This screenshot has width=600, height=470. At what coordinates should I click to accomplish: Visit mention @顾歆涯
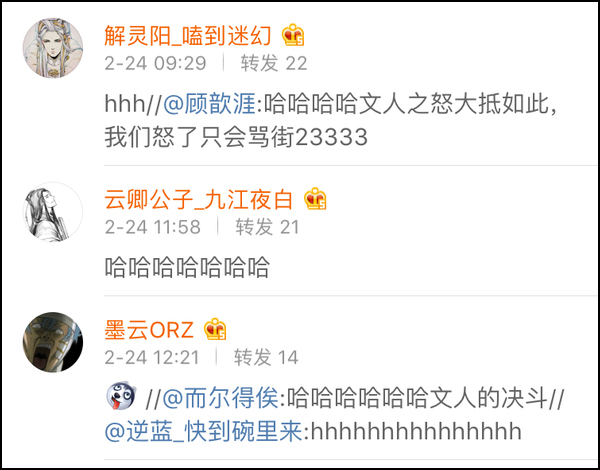[210, 104]
